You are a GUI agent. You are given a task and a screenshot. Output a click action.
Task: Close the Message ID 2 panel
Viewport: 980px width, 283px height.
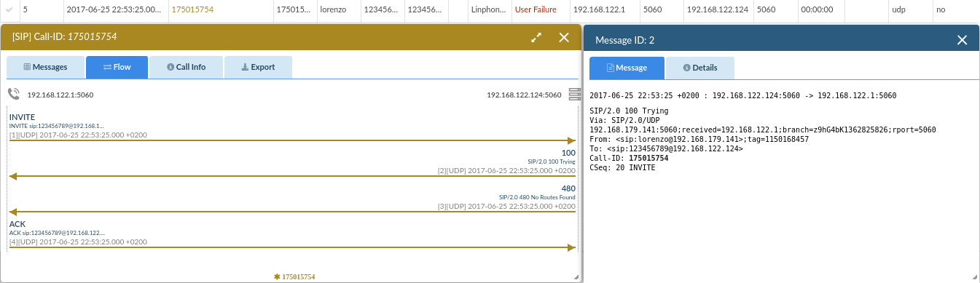pos(963,40)
